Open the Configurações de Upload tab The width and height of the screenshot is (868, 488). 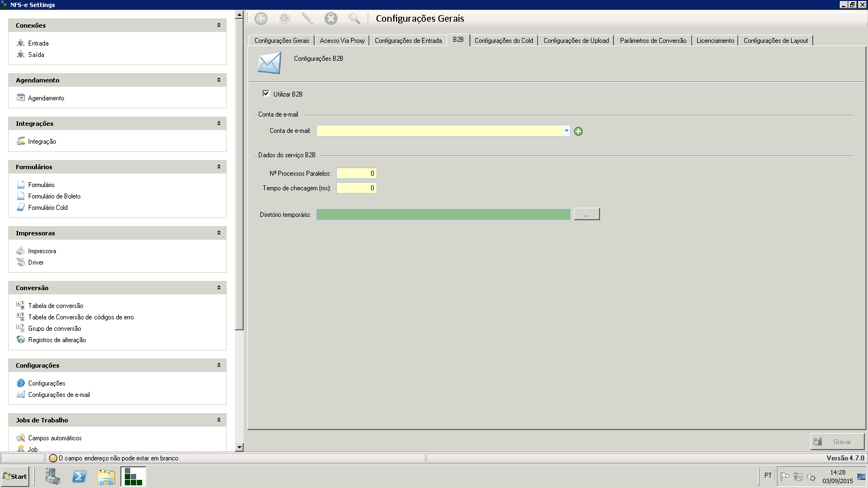click(576, 41)
